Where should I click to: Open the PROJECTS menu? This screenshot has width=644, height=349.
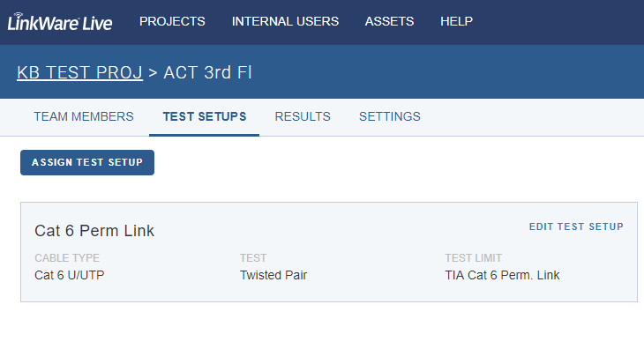(172, 21)
